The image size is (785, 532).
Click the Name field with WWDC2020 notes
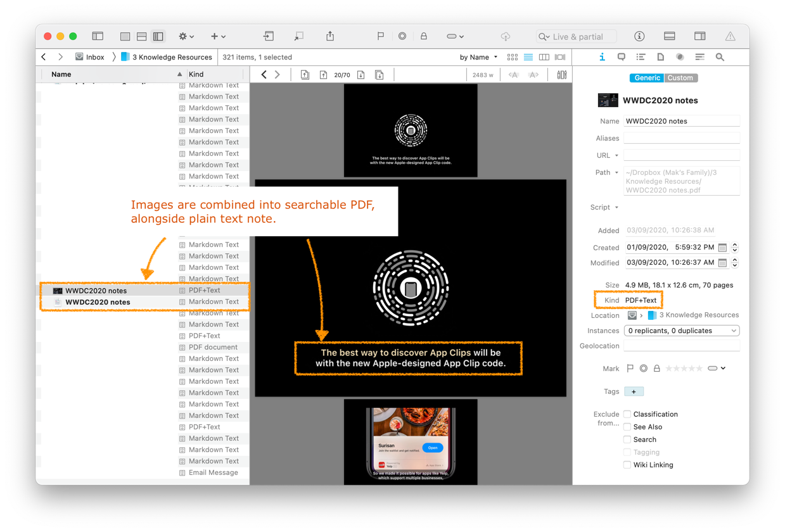[x=682, y=121]
